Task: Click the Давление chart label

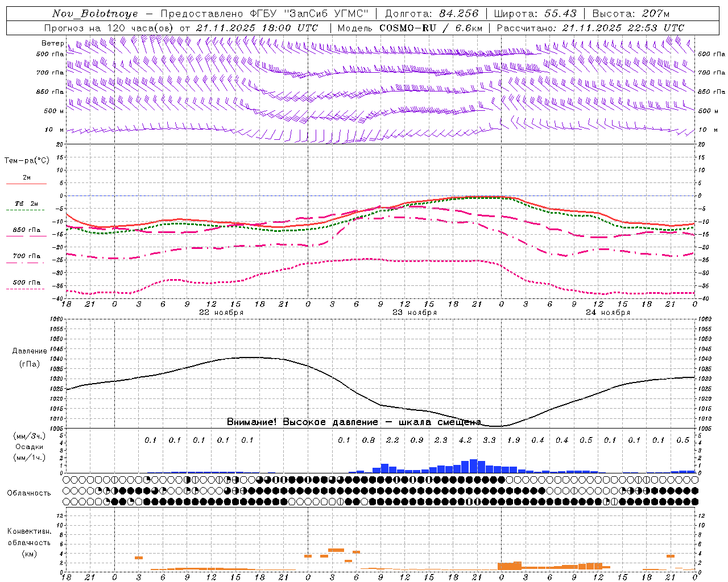Action: (30, 351)
